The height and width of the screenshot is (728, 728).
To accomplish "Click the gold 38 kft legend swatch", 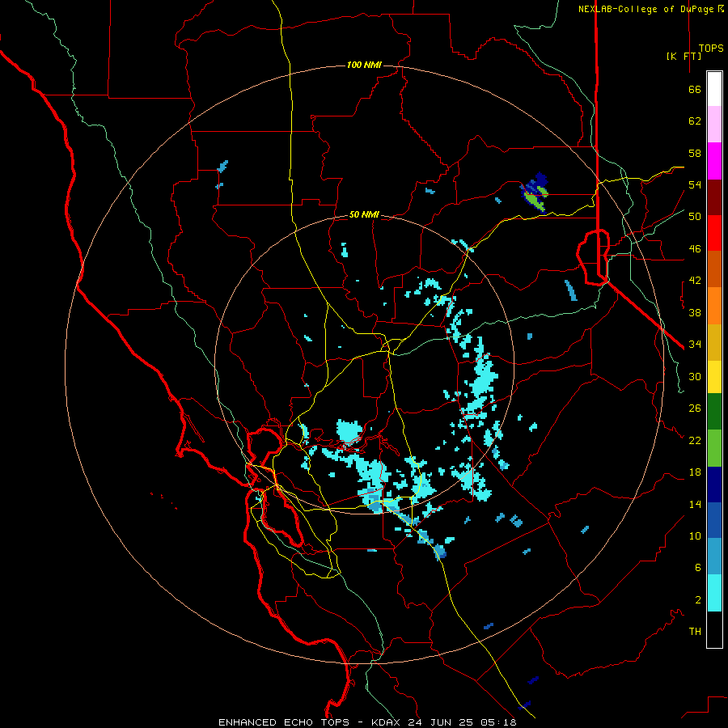I will pyautogui.click(x=714, y=342).
